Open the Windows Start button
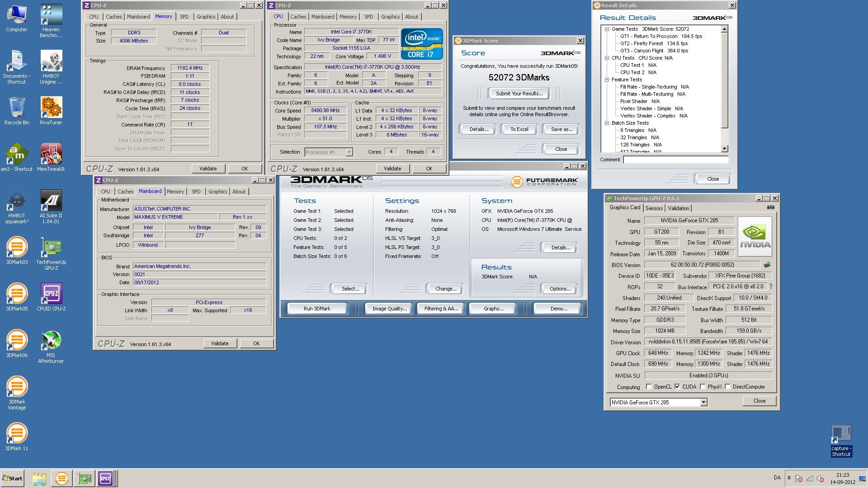Screen dimensions: 868x488 [x=13, y=479]
